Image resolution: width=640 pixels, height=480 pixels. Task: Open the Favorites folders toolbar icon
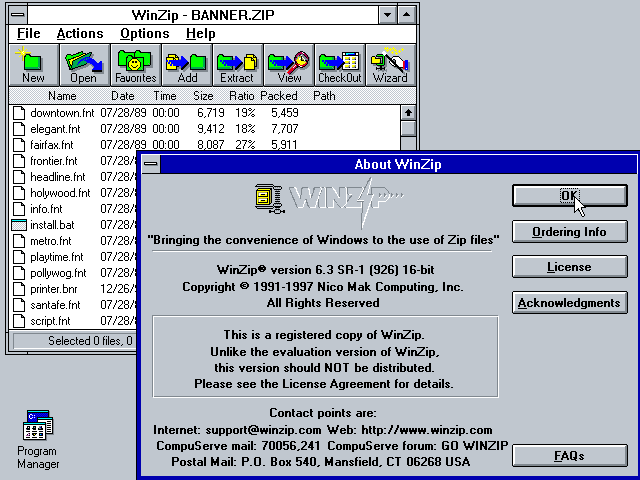coord(136,65)
